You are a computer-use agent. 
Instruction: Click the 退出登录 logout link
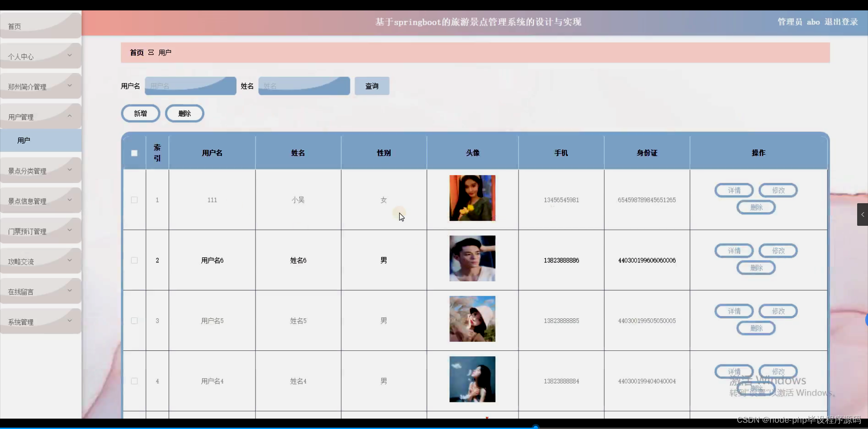pos(841,22)
